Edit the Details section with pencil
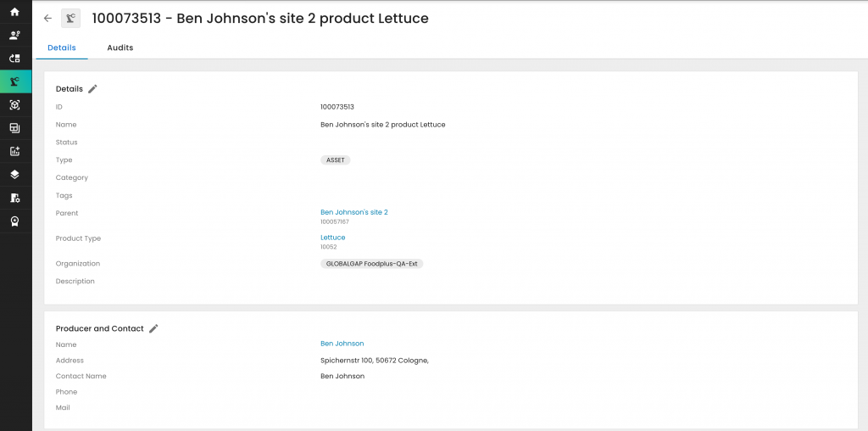The height and width of the screenshot is (431, 868). tap(93, 88)
